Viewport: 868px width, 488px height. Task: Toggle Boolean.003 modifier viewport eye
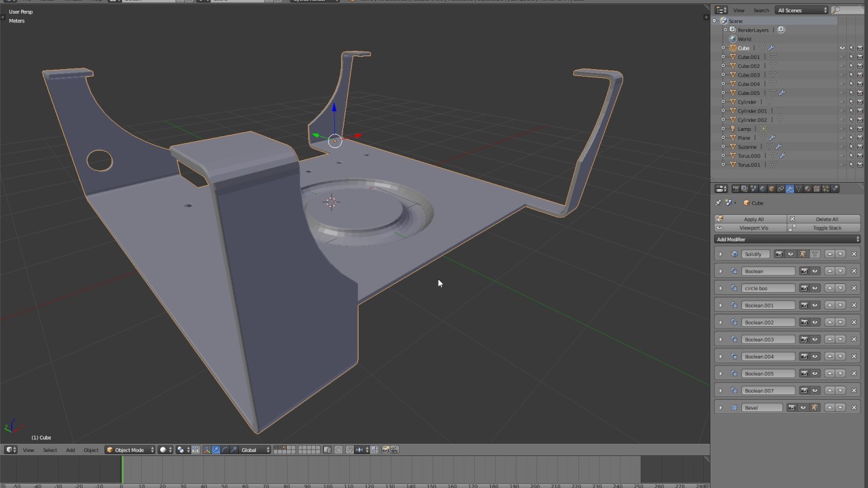click(815, 340)
